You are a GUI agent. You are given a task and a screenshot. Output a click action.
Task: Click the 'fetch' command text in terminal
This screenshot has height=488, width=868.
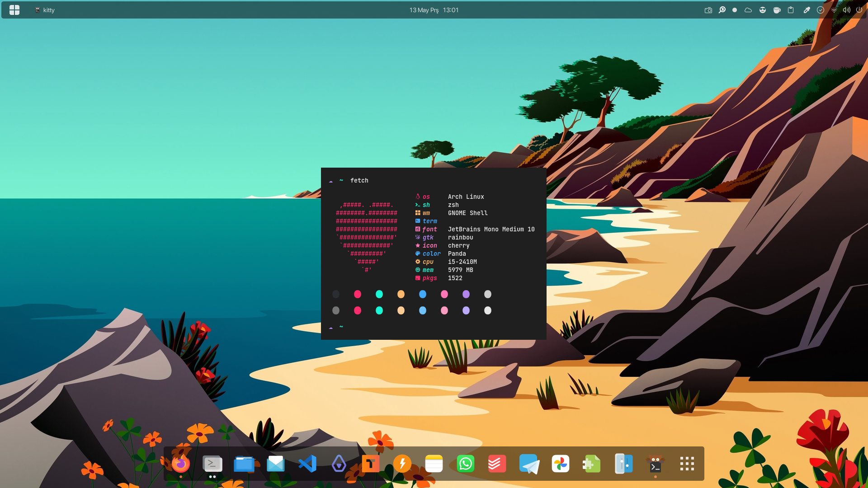point(359,180)
